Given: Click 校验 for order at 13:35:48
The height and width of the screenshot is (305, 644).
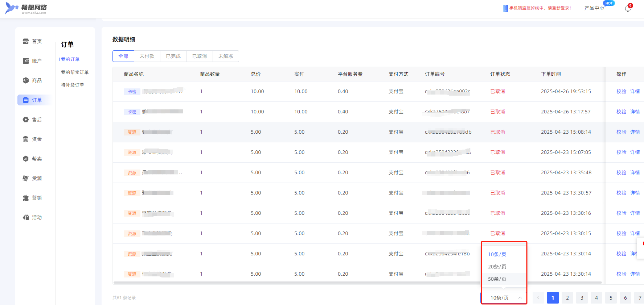Looking at the screenshot, I should (622, 173).
